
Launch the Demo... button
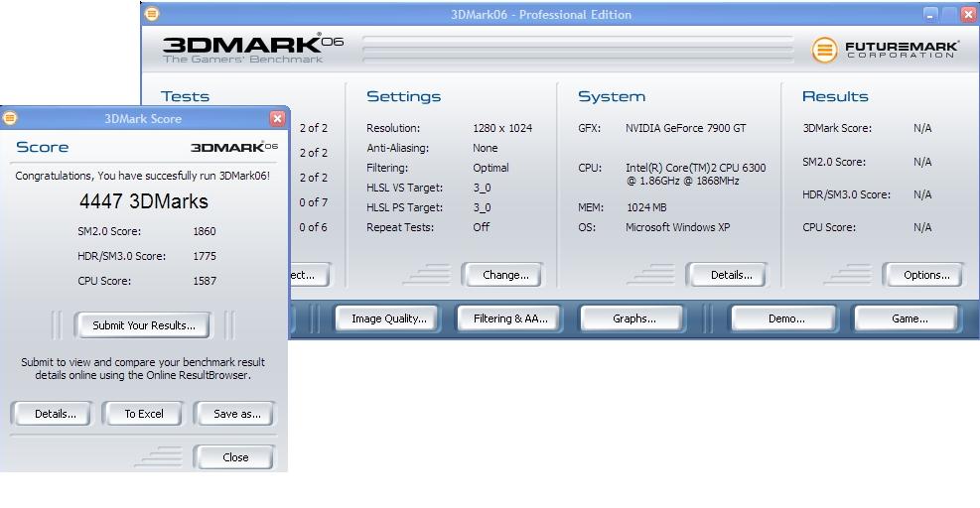[784, 318]
